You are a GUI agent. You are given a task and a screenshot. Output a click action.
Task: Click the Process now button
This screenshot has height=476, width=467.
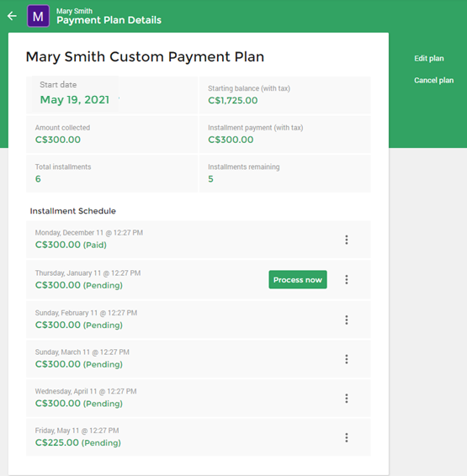pos(298,279)
